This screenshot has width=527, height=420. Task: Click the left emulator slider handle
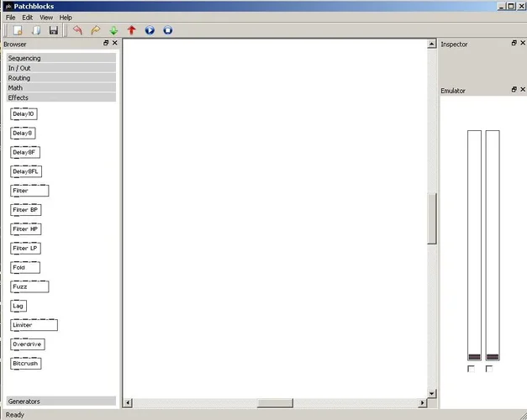point(474,357)
